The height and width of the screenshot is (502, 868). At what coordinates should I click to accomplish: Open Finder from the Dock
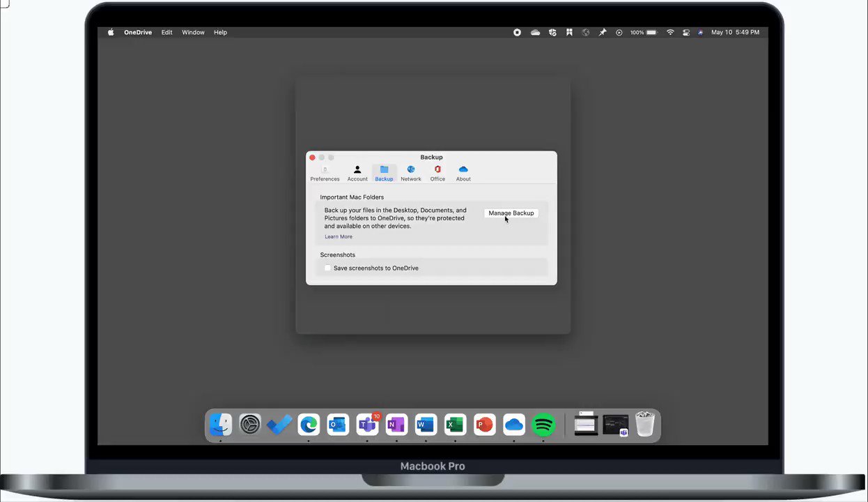click(221, 424)
